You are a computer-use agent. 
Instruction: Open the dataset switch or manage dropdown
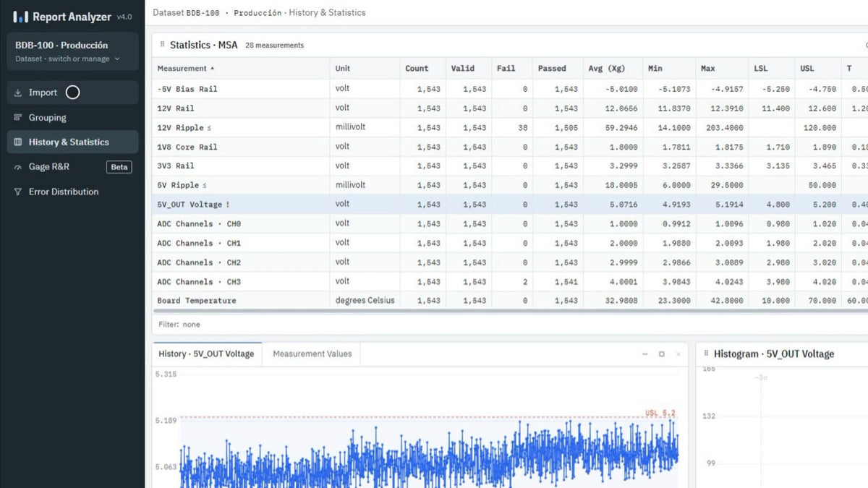point(72,51)
